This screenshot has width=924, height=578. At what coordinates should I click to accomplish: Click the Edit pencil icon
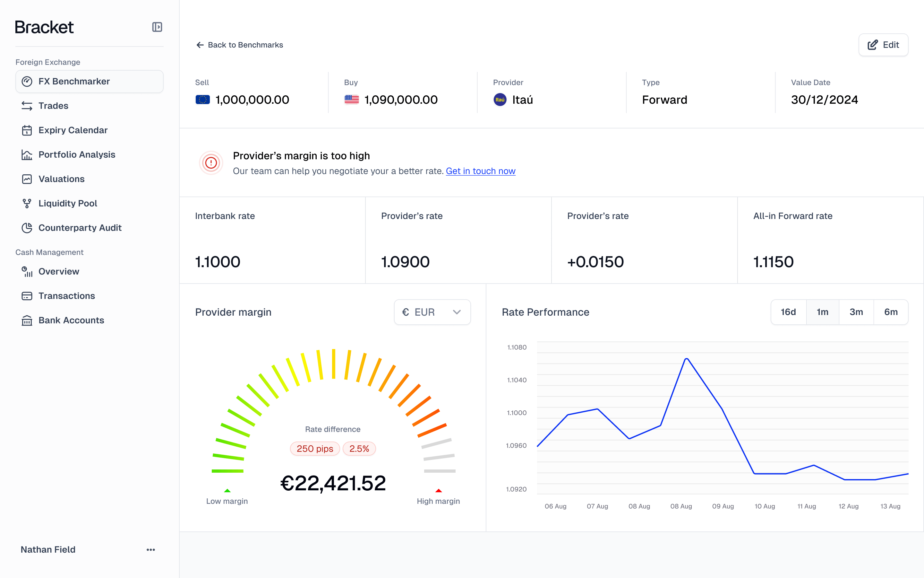(872, 45)
